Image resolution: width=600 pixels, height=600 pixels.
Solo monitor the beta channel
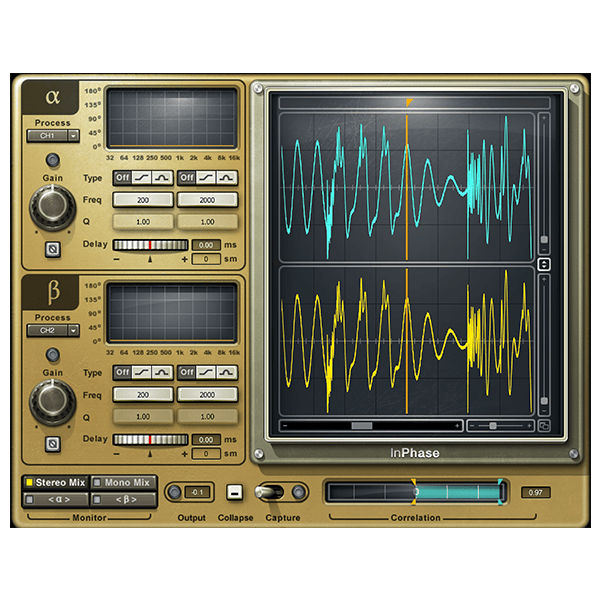(x=123, y=499)
